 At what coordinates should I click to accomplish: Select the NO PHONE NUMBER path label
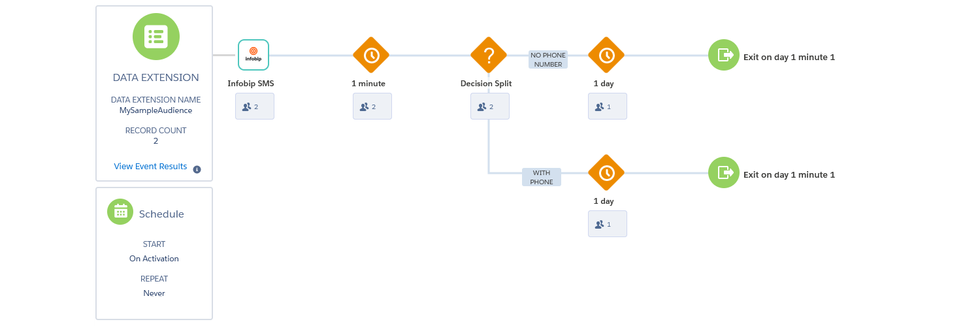click(548, 60)
